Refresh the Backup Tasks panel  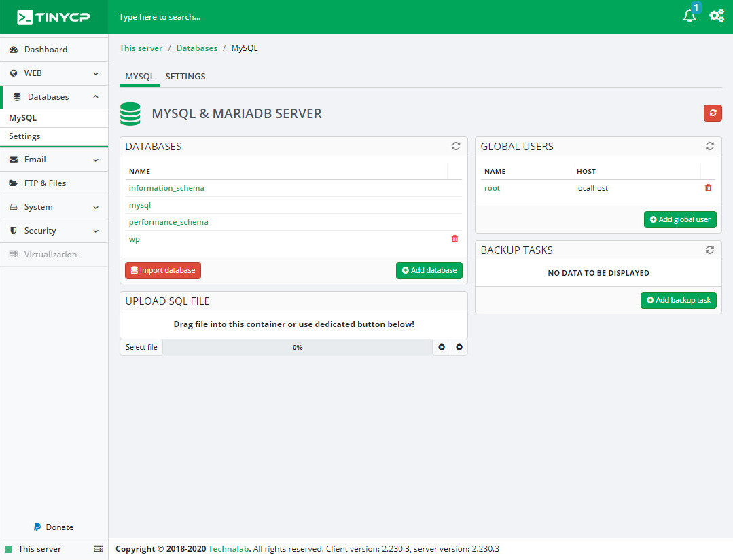tap(710, 250)
